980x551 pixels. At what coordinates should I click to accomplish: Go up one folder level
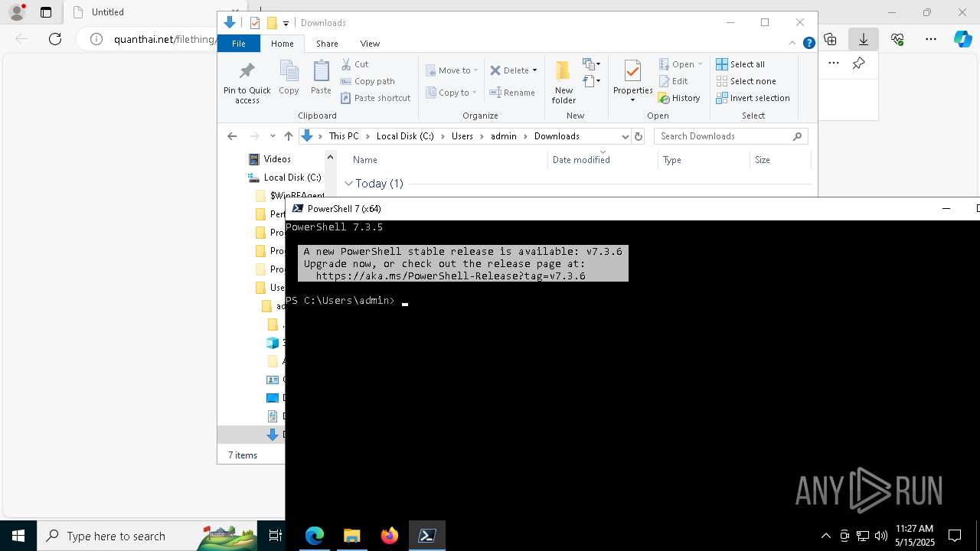pos(288,136)
